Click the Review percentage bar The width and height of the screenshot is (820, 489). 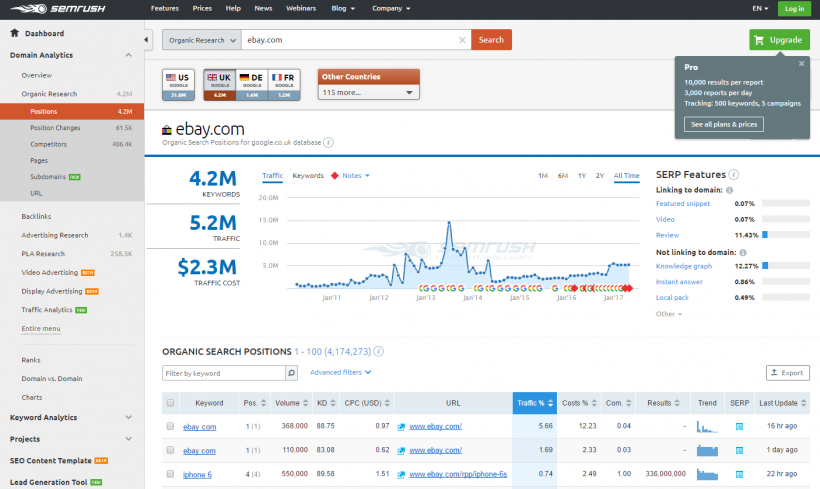(x=786, y=235)
